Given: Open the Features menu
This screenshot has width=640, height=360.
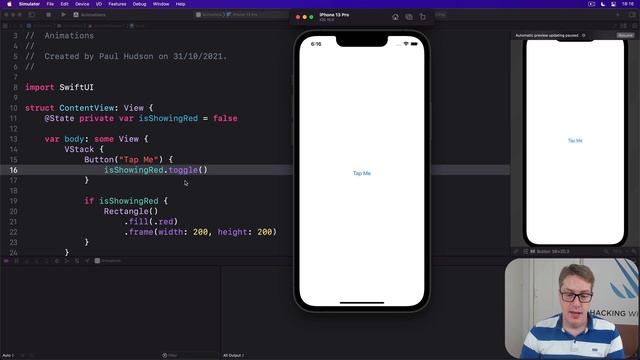Looking at the screenshot, I should point(117,4).
